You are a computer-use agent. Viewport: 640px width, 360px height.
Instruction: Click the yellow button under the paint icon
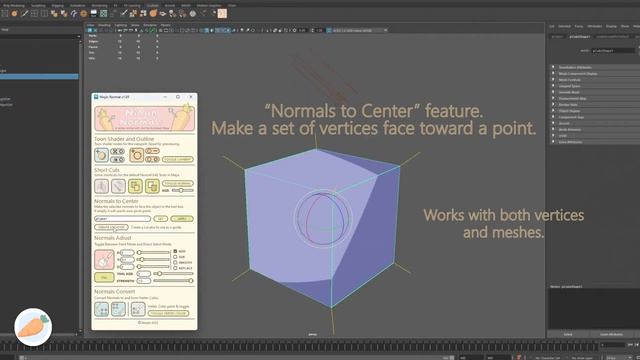click(x=104, y=277)
